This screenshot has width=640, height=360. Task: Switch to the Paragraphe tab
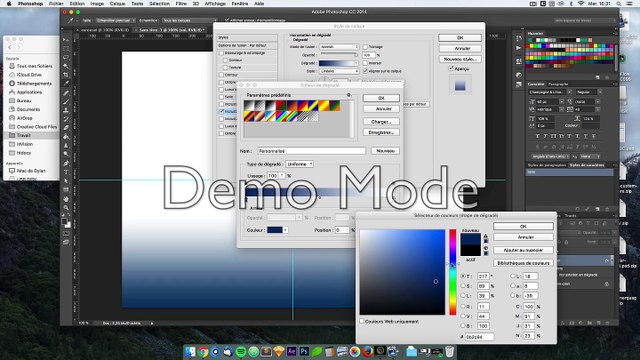click(x=558, y=84)
